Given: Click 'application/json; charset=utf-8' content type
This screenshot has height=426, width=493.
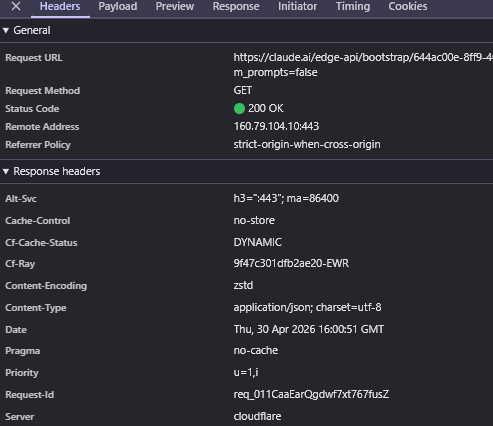Looking at the screenshot, I should click(307, 307).
